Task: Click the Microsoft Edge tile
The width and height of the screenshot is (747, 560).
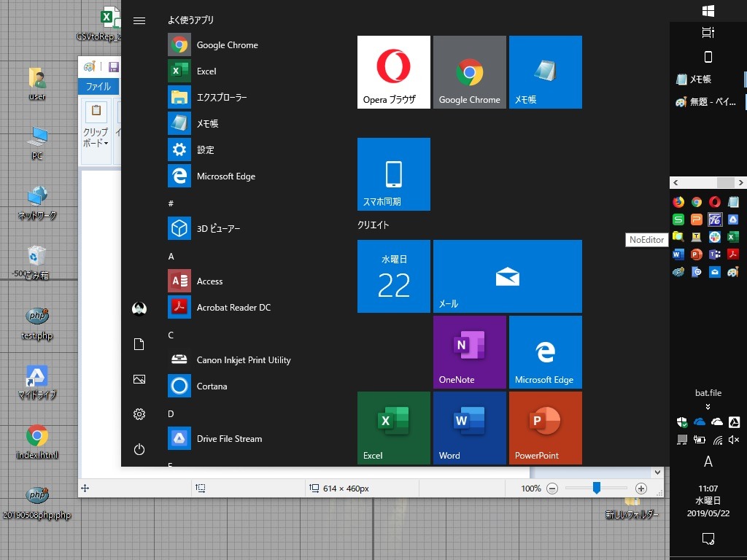Action: coord(546,352)
